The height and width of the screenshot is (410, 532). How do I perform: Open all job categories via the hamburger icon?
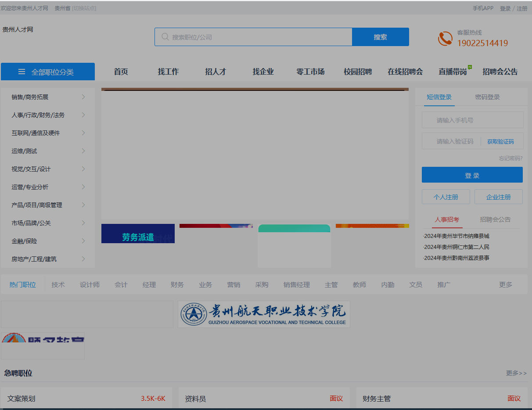point(22,72)
